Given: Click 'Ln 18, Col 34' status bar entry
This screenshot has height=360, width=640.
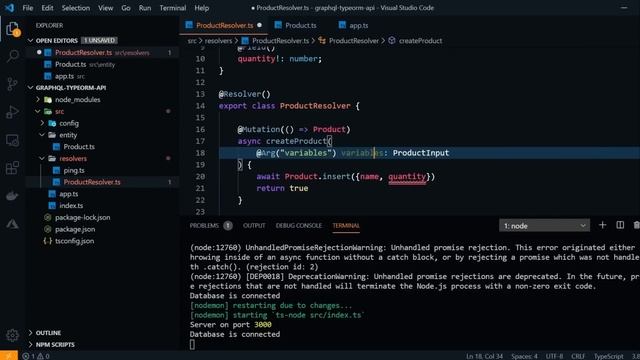Looking at the screenshot, I should point(484,356).
